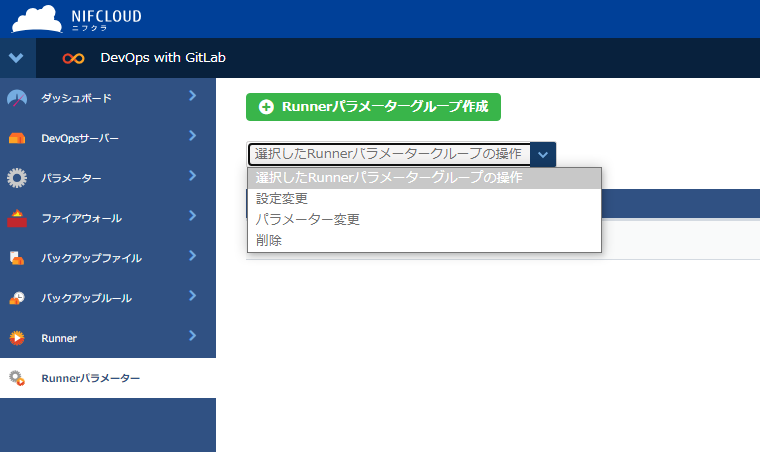This screenshot has height=452, width=760.
Task: Expand the パラメーター row arrow
Action: tap(192, 175)
